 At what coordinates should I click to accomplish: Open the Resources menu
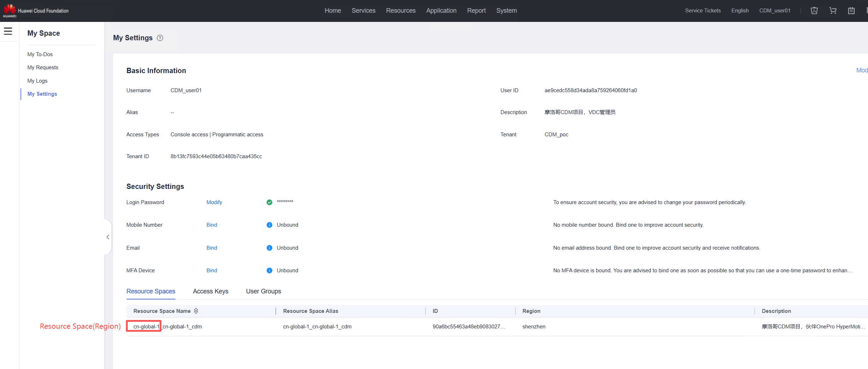(x=401, y=11)
